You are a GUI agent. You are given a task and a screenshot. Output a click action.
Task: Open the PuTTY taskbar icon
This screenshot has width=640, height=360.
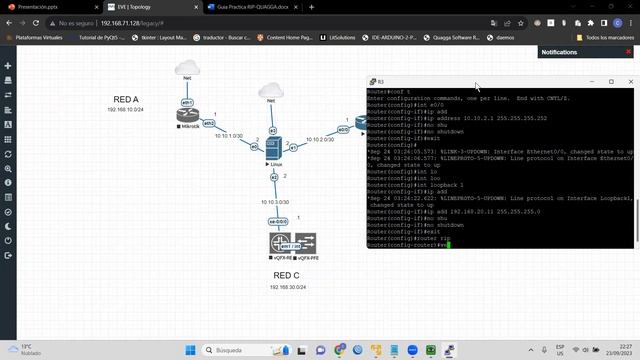(449, 350)
